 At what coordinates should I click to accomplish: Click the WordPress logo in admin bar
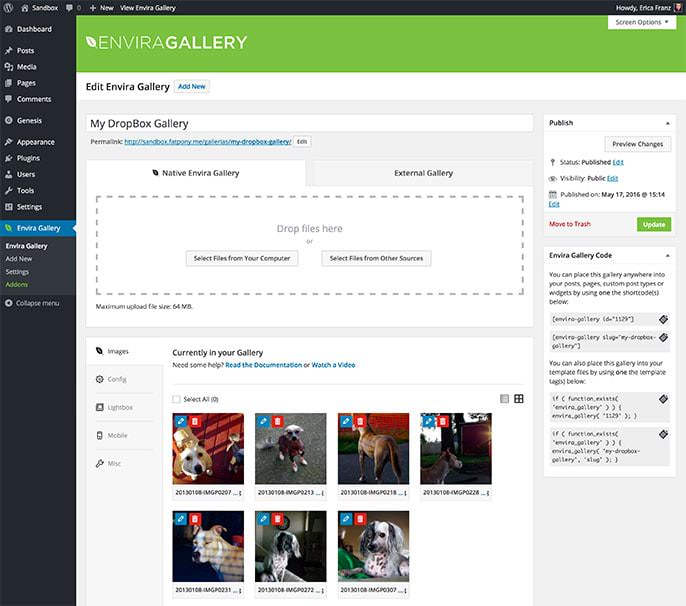tap(8, 8)
